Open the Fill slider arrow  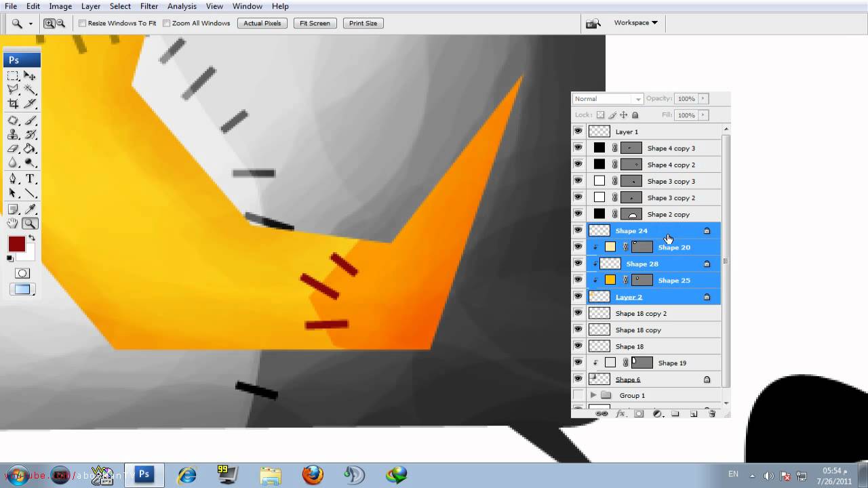point(703,115)
